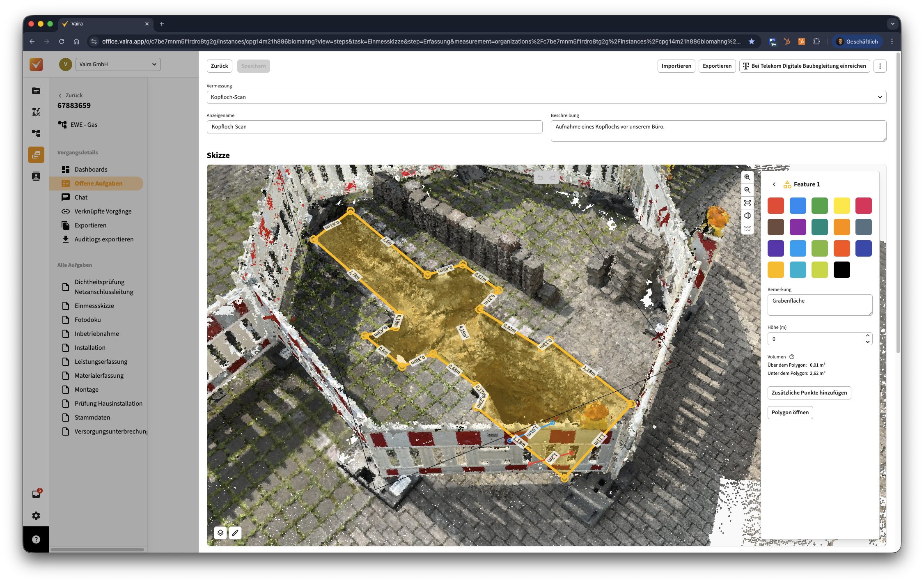Go back from Feature 1 panel

[774, 184]
